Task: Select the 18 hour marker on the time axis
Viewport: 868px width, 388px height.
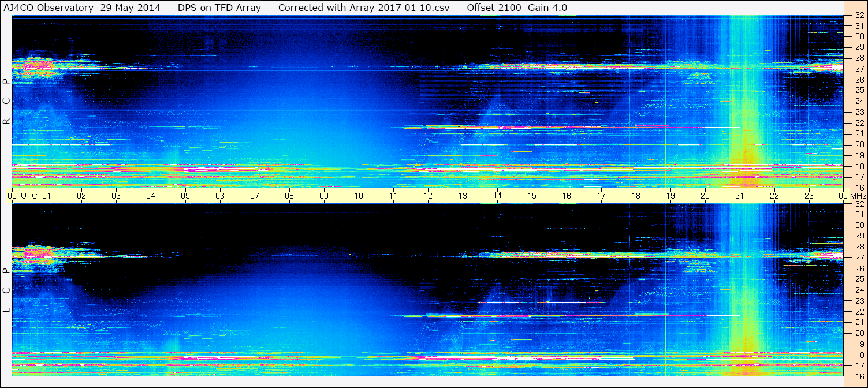Action: (x=636, y=196)
